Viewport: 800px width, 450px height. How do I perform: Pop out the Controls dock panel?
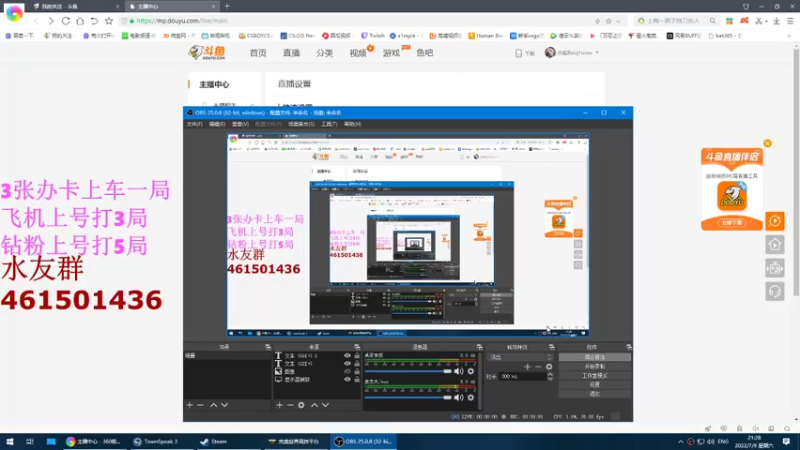(x=629, y=347)
